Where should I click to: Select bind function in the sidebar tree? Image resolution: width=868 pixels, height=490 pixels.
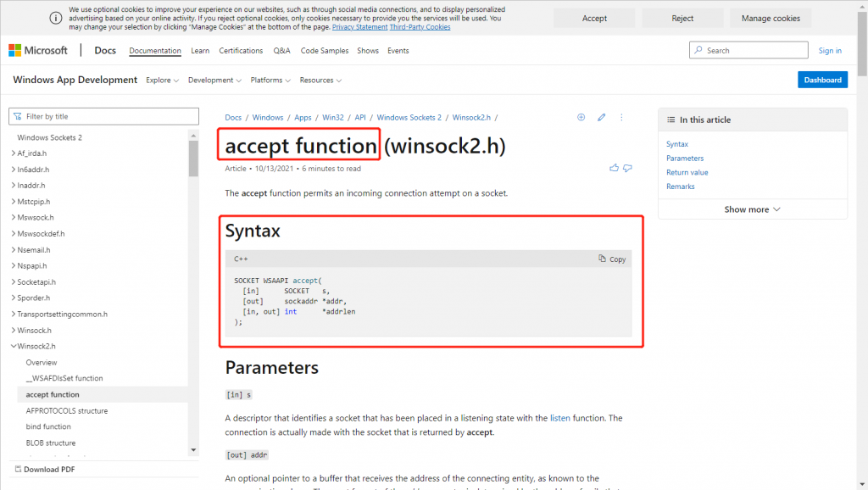click(48, 426)
